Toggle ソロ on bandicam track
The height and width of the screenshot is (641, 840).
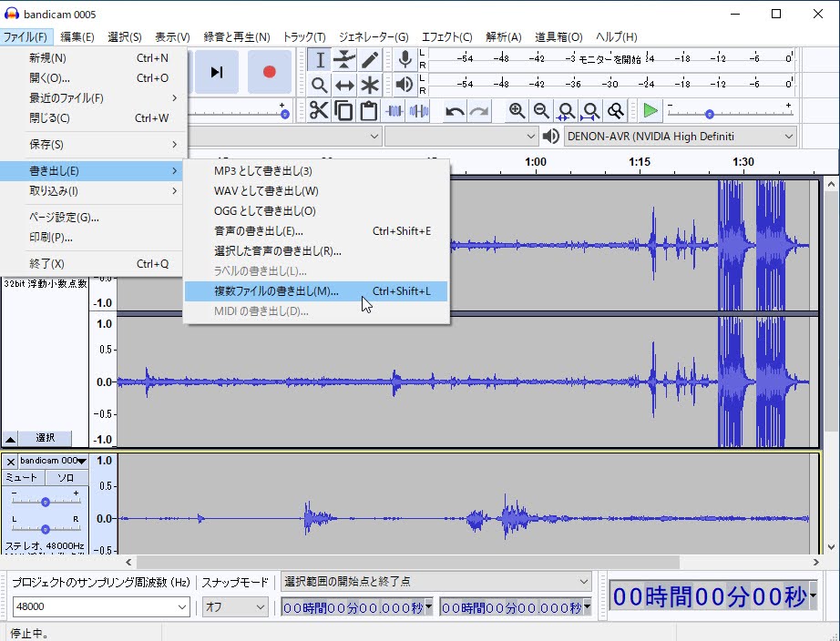pyautogui.click(x=67, y=478)
